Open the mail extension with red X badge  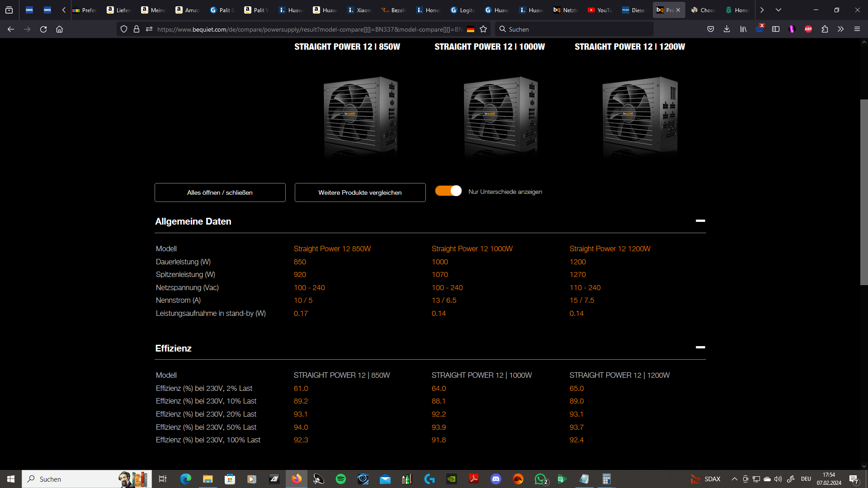tap(759, 29)
